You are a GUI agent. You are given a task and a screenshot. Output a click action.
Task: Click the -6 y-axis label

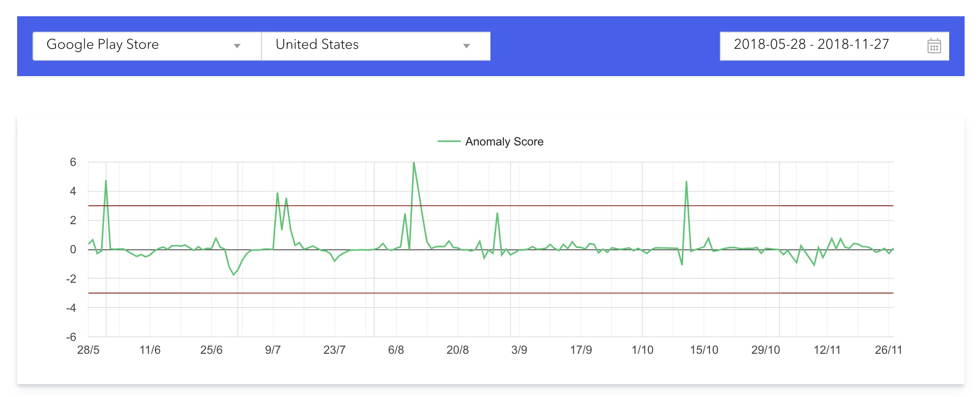(x=71, y=337)
